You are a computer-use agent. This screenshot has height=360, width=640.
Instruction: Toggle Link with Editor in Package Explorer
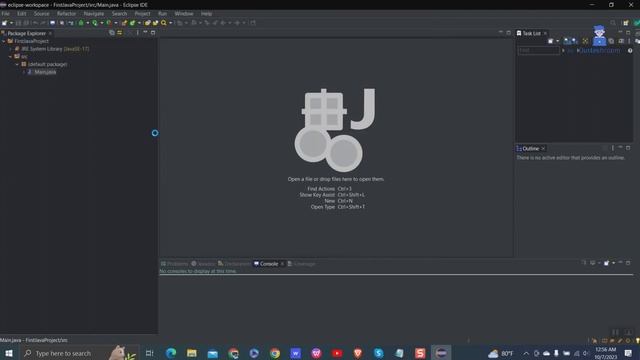(120, 33)
